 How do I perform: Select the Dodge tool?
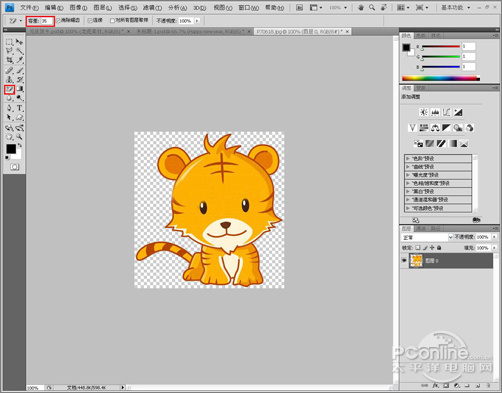pos(20,98)
